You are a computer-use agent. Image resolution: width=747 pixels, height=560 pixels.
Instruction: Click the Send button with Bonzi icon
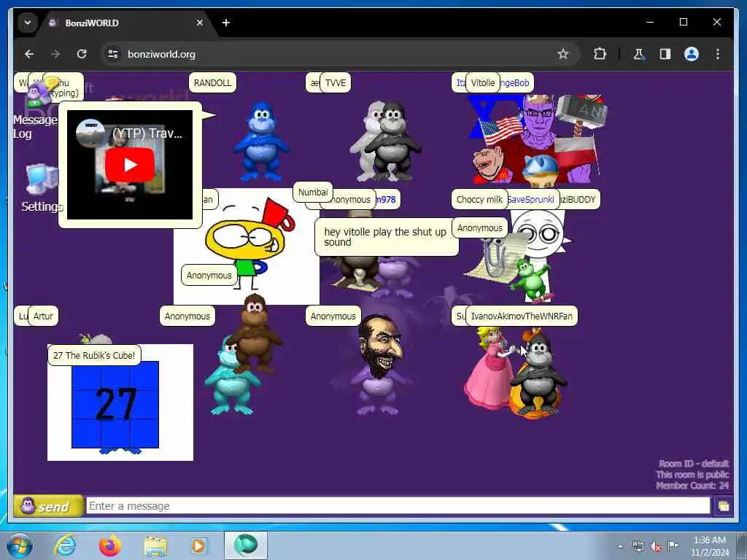[x=48, y=506]
